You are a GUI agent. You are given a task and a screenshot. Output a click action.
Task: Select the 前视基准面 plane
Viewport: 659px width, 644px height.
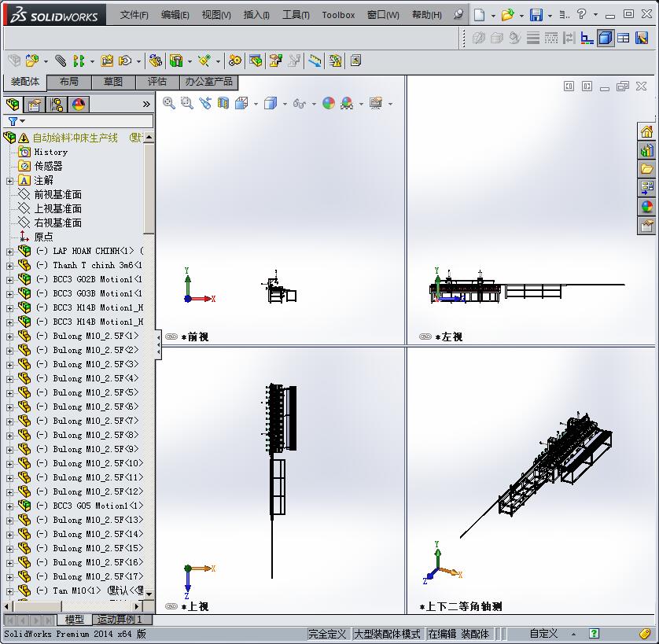point(58,195)
